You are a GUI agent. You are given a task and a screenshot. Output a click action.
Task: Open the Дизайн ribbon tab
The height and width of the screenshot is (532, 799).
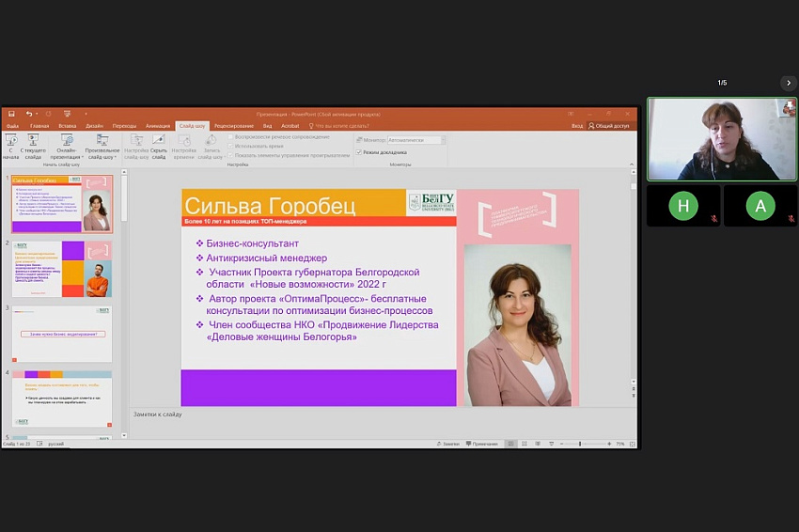[94, 125]
